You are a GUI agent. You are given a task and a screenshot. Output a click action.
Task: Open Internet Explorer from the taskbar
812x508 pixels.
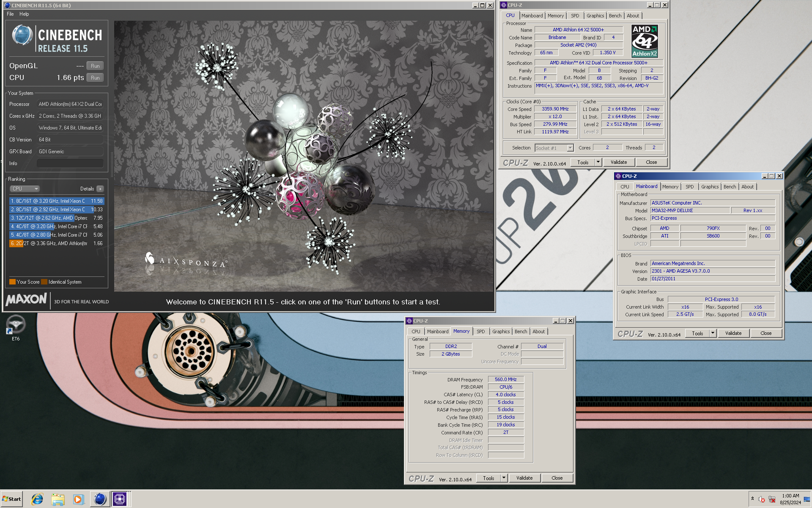[37, 500]
